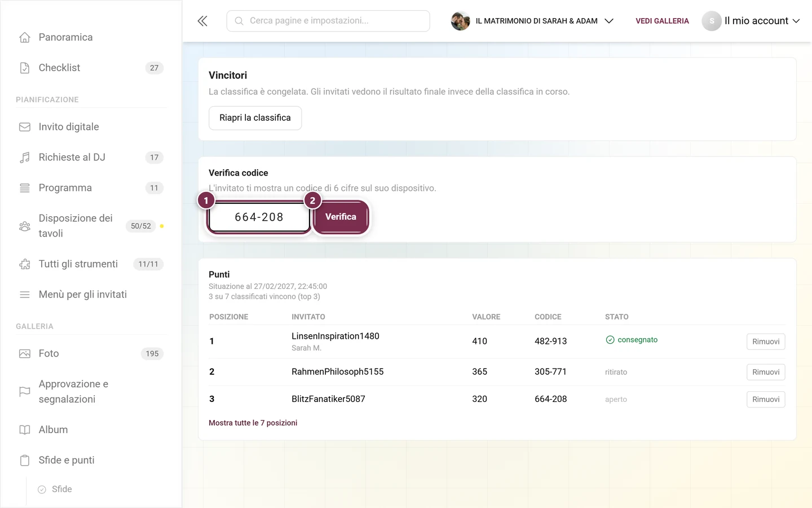Click code 305-771 in table

[x=550, y=372]
